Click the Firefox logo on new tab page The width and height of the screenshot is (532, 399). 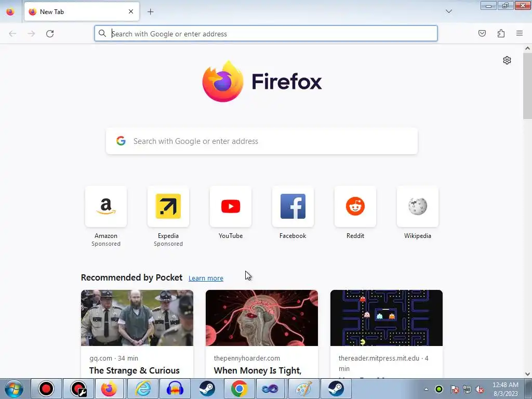point(262,82)
